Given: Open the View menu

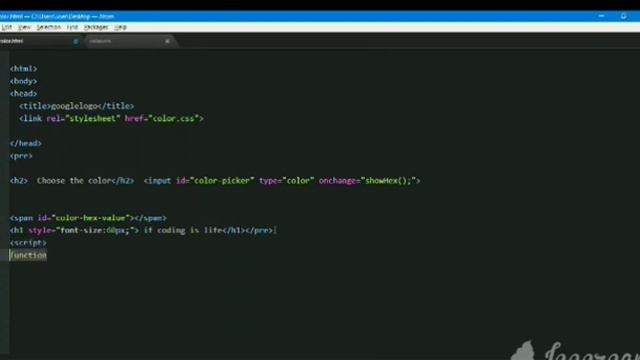Looking at the screenshot, I should tap(24, 27).
